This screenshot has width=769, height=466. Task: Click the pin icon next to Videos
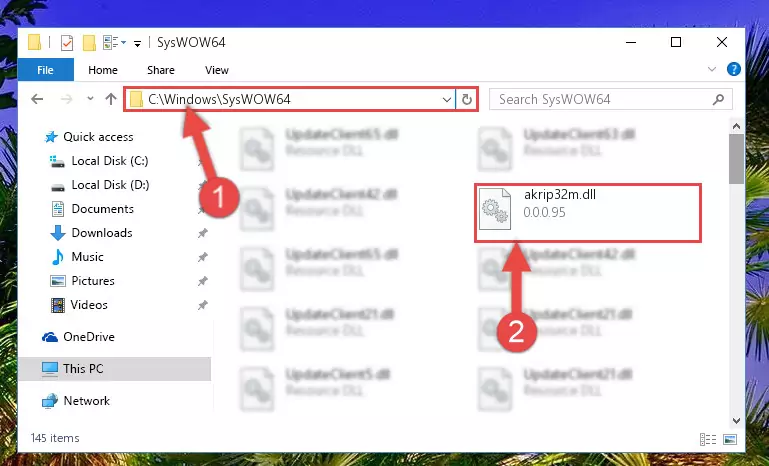coord(203,305)
